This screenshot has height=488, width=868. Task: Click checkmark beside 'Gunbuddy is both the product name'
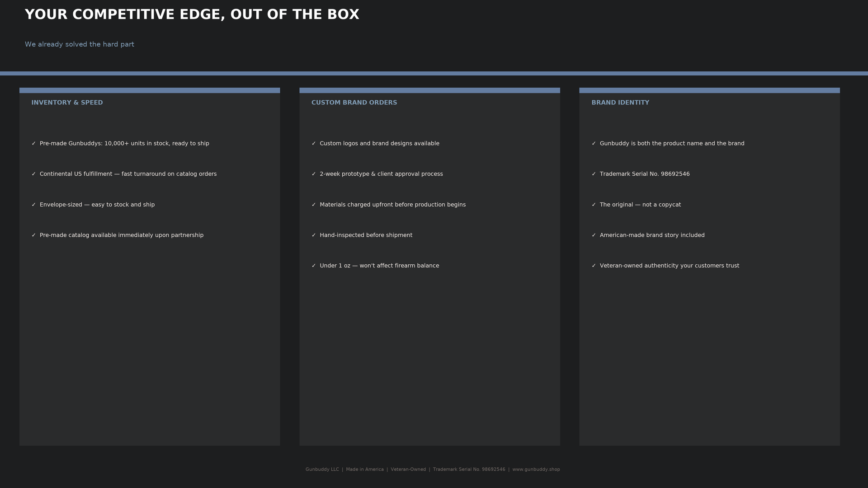pos(594,143)
